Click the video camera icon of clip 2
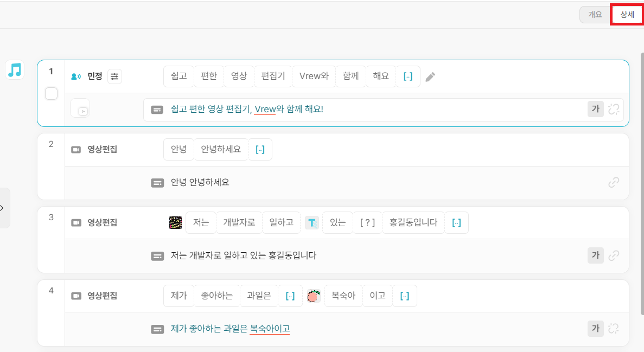This screenshot has height=352, width=644. (x=76, y=150)
